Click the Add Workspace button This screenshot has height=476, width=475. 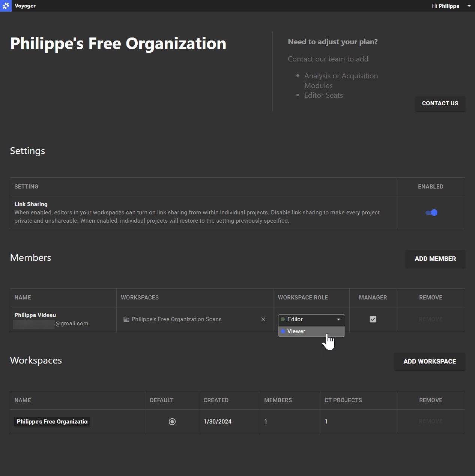point(430,361)
